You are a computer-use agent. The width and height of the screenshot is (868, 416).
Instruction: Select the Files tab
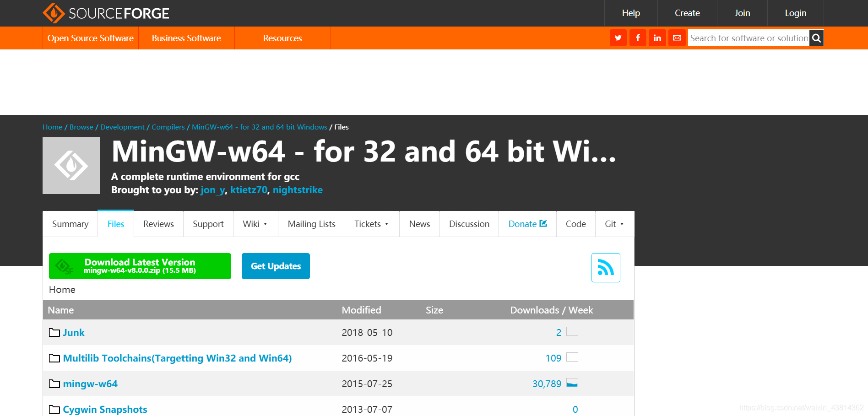(116, 224)
